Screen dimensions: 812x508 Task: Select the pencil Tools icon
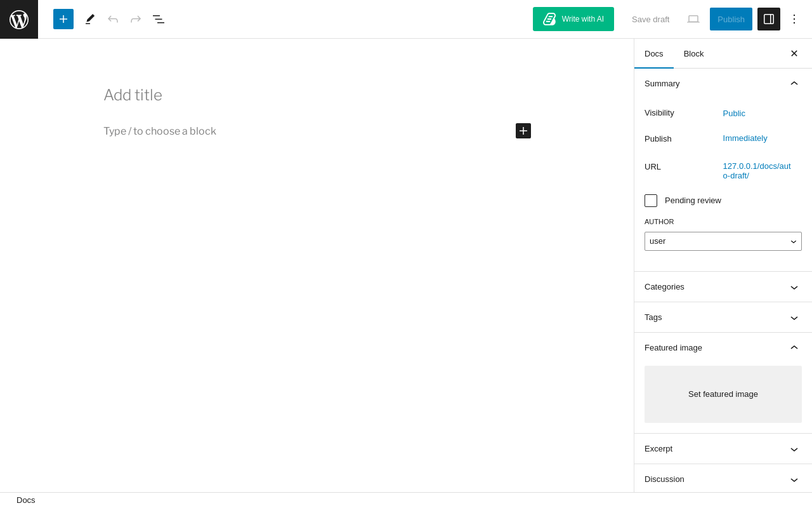pos(90,19)
